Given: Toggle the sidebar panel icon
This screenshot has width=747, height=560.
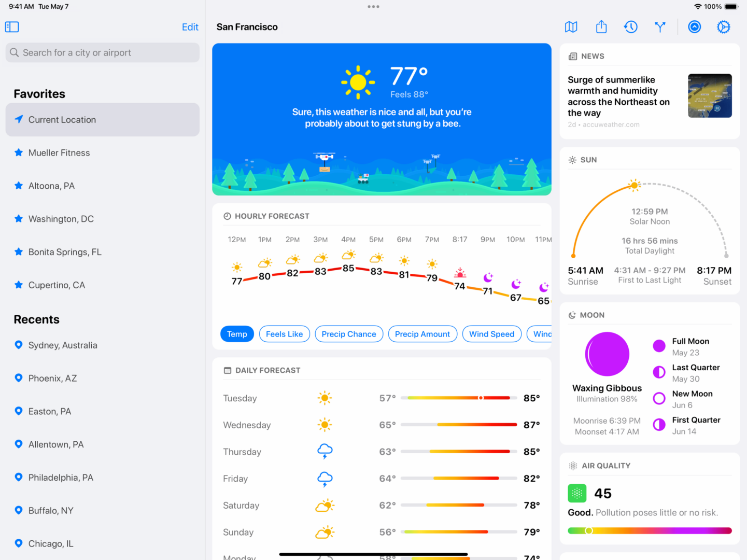Looking at the screenshot, I should [12, 27].
